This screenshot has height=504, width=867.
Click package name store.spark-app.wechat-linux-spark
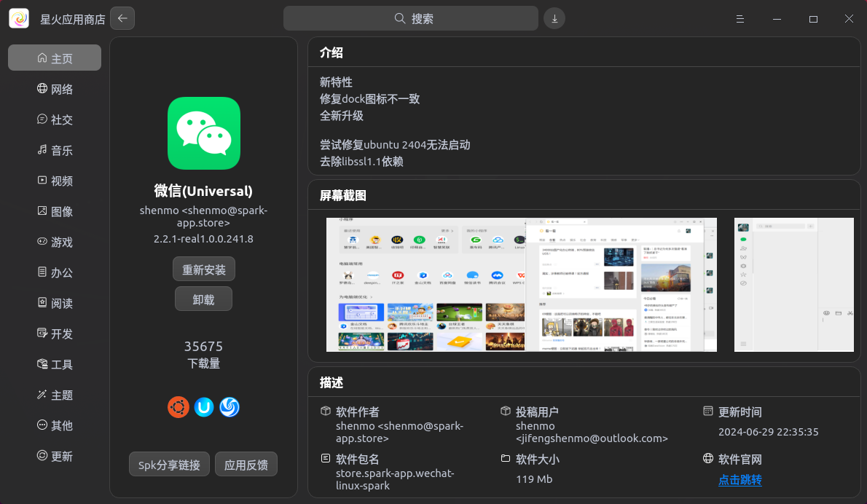[395, 479]
